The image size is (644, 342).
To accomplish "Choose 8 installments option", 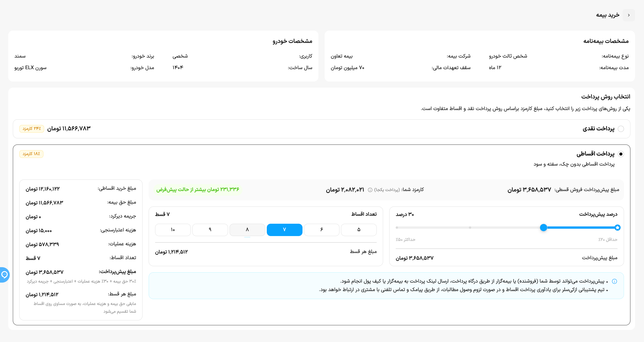I will click(247, 230).
